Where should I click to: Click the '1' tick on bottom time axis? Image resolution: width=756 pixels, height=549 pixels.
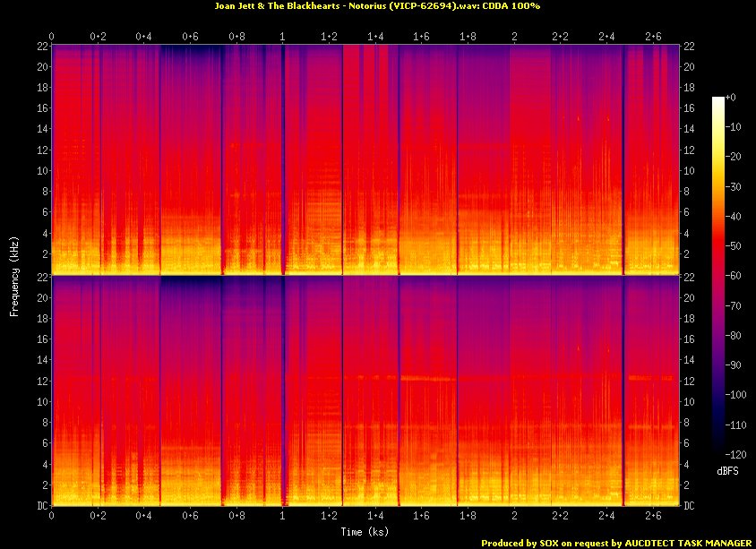[x=283, y=517]
